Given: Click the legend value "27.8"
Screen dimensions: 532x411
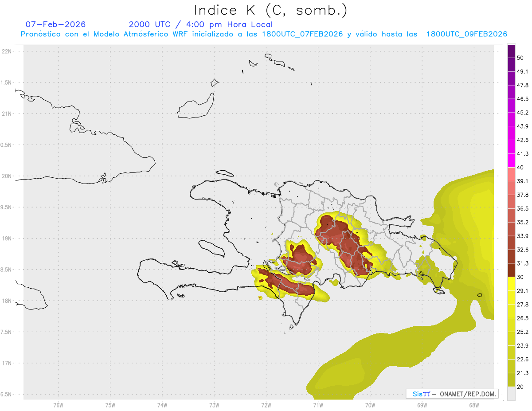Looking at the screenshot, I should (x=523, y=305).
